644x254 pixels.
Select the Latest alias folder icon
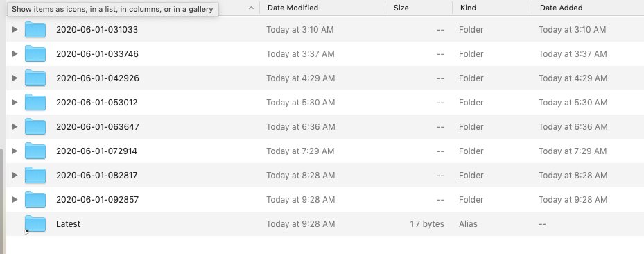pyautogui.click(x=35, y=224)
